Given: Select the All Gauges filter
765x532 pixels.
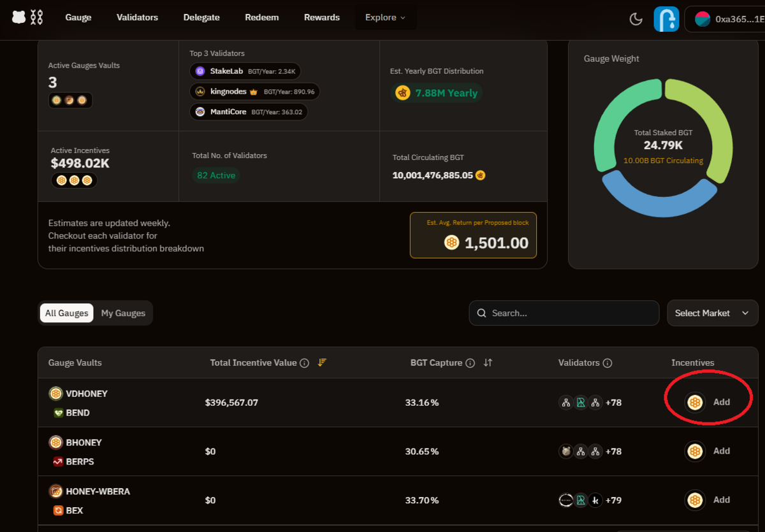Looking at the screenshot, I should pyautogui.click(x=66, y=313).
